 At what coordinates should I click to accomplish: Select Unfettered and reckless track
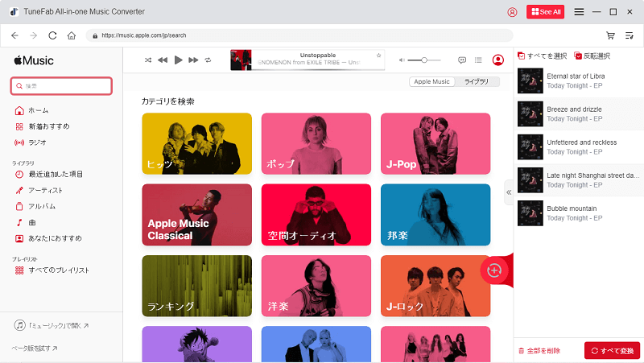point(579,147)
